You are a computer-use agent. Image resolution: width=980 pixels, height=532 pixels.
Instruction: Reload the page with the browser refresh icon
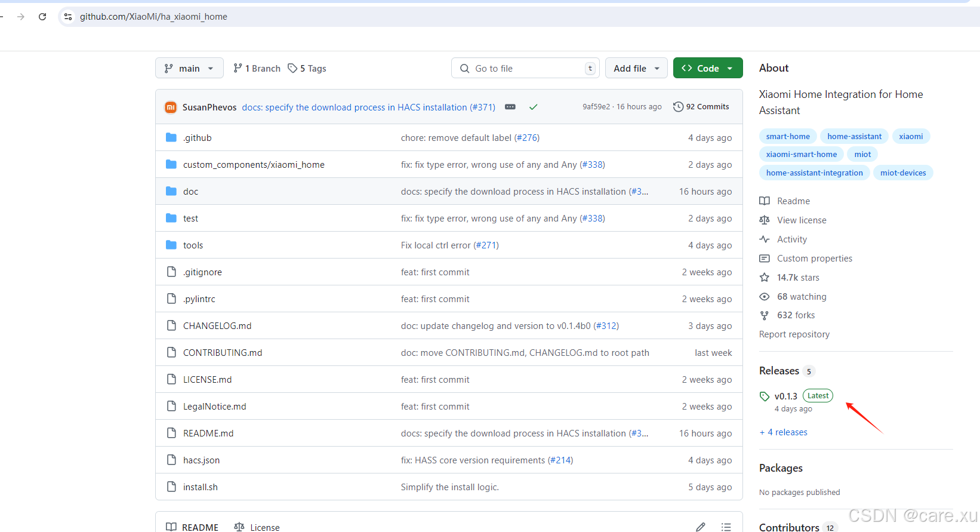pyautogui.click(x=42, y=17)
